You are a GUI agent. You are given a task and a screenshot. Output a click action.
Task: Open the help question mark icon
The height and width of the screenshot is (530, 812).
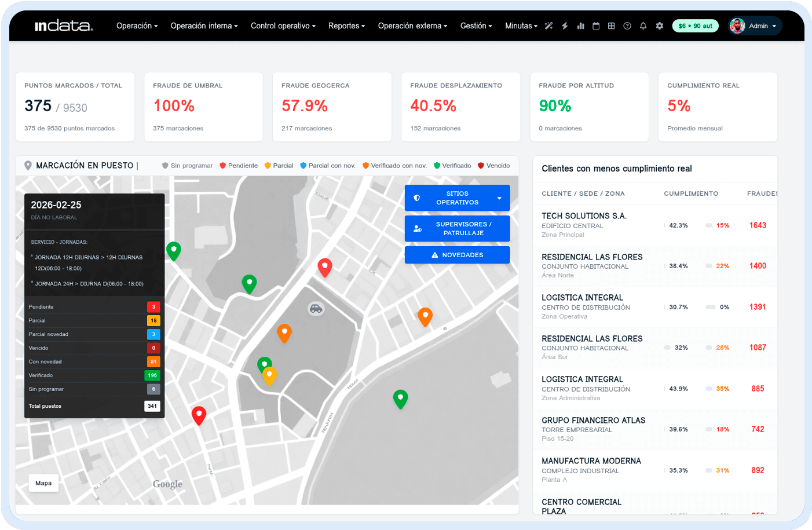click(x=627, y=25)
